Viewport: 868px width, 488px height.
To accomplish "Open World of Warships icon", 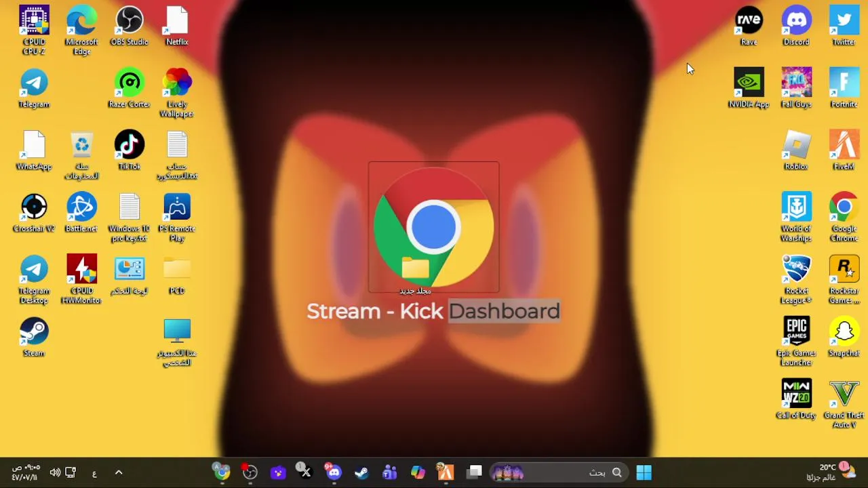I will click(796, 218).
